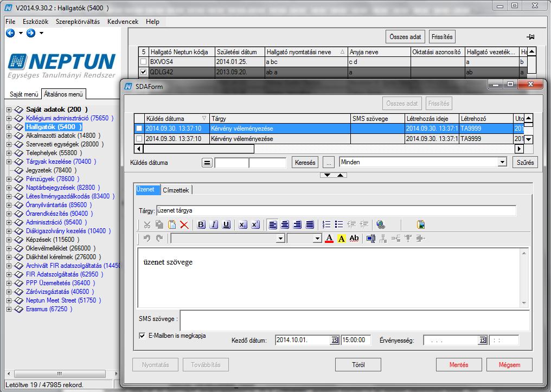Click the increase indent icon
This screenshot has height=392, width=551.
point(364,225)
